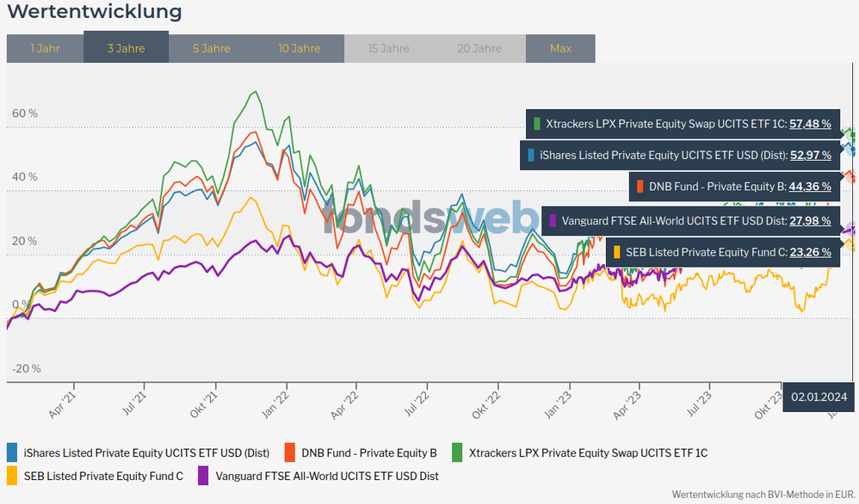Screen dimensions: 859x504
Task: Click the 15 Jahre disabled tab
Action: (388, 48)
